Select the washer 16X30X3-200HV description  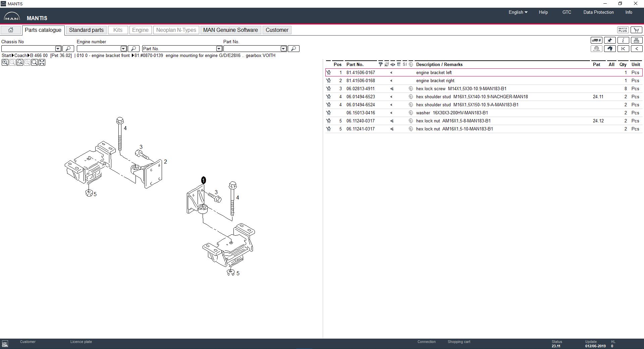tap(452, 113)
